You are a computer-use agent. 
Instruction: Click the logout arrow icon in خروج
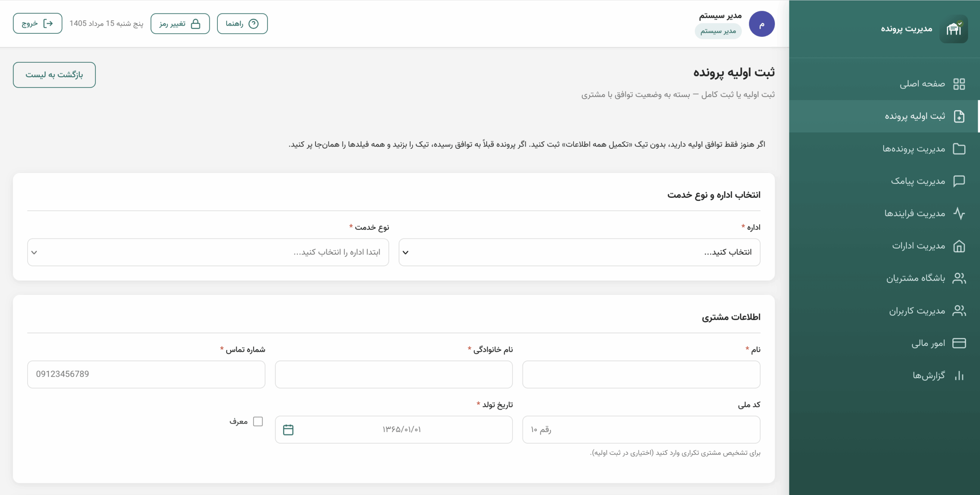(48, 24)
